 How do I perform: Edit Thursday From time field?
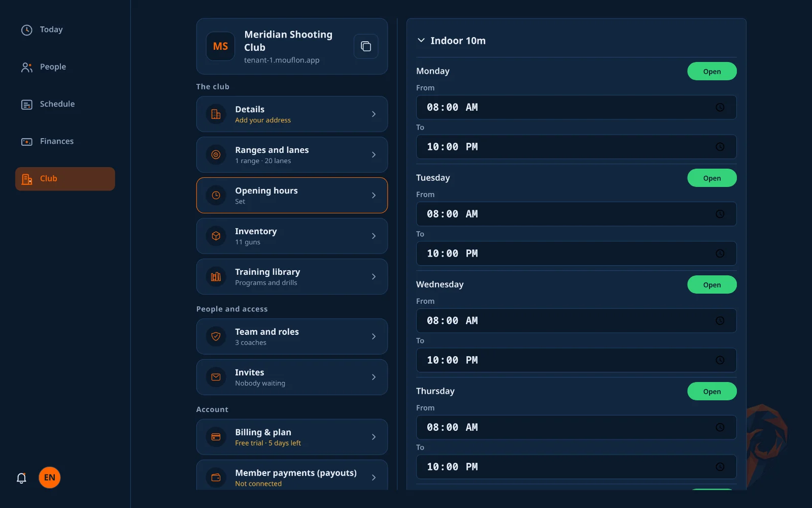pyautogui.click(x=576, y=427)
